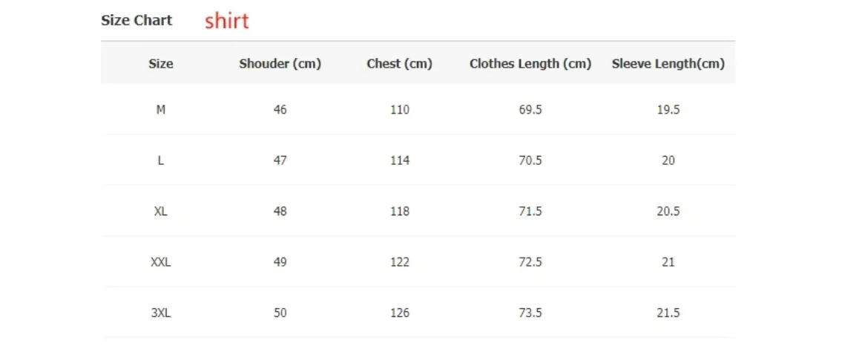This screenshot has width=868, height=349.
Task: Click sleeve length value 21 for XXL
Action: (668, 262)
